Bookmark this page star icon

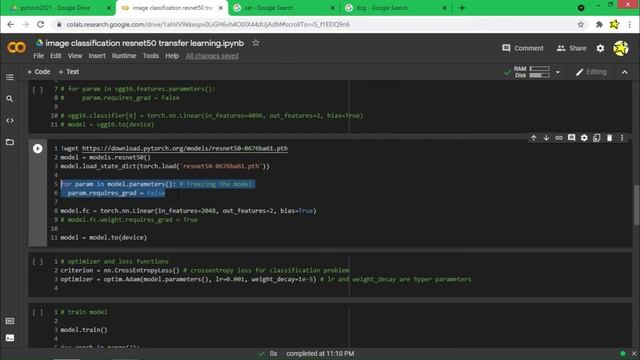[580, 24]
